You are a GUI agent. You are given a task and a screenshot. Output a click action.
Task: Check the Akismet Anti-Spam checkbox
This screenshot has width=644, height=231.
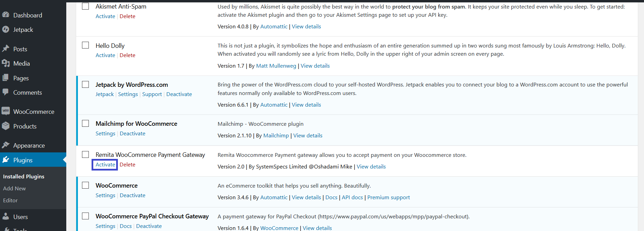pos(85,6)
